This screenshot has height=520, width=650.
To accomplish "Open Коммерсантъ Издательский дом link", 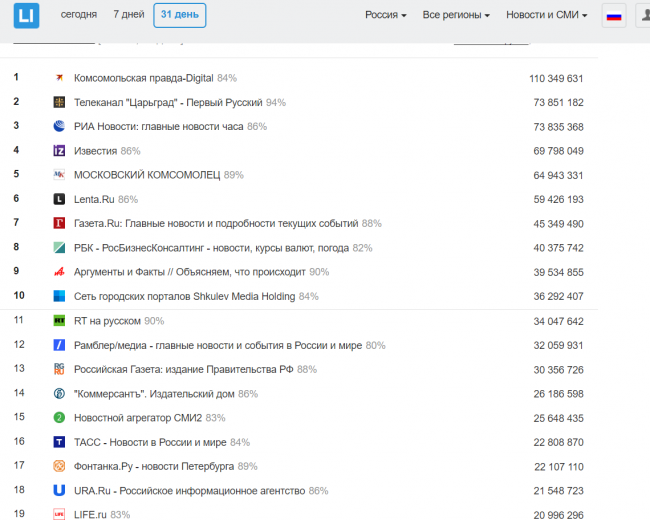I will [154, 394].
